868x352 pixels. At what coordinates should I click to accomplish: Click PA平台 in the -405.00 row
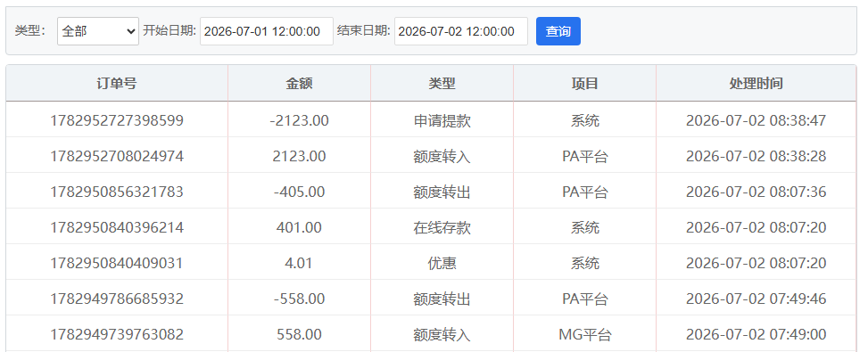pyautogui.click(x=584, y=192)
